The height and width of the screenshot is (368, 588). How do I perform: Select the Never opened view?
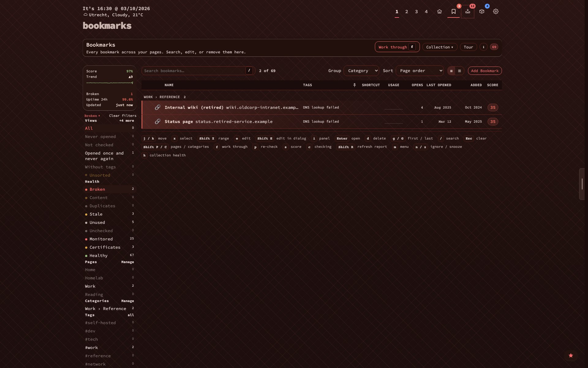pos(109,136)
